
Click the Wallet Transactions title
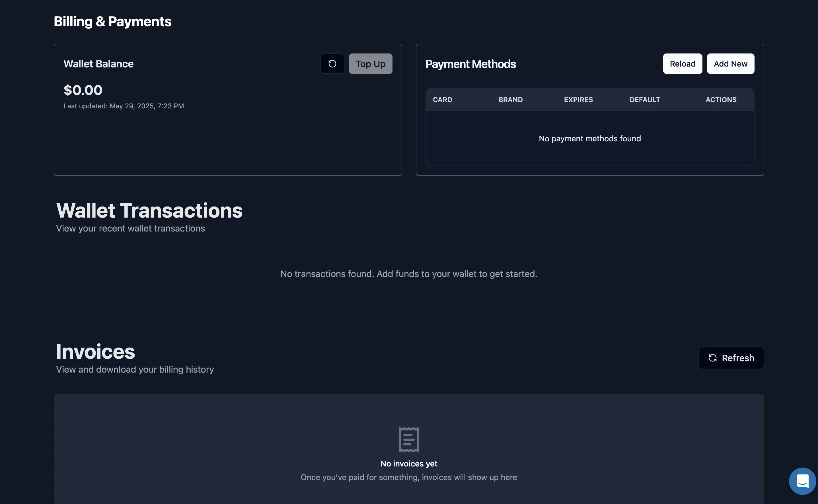point(149,210)
